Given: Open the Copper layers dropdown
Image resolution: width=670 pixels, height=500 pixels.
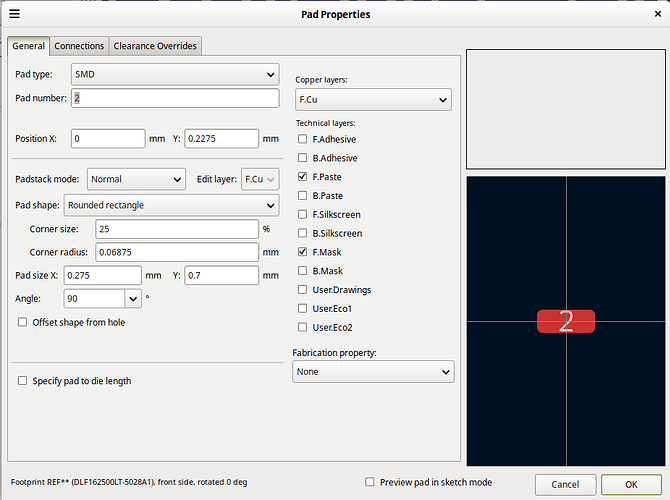Looking at the screenshot, I should click(x=373, y=100).
